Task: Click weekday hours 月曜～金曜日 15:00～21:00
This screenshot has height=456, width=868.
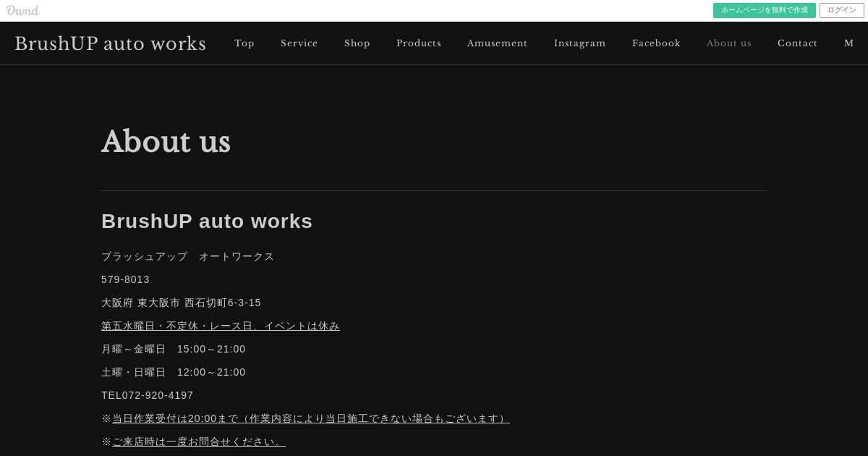Action: coord(174,349)
